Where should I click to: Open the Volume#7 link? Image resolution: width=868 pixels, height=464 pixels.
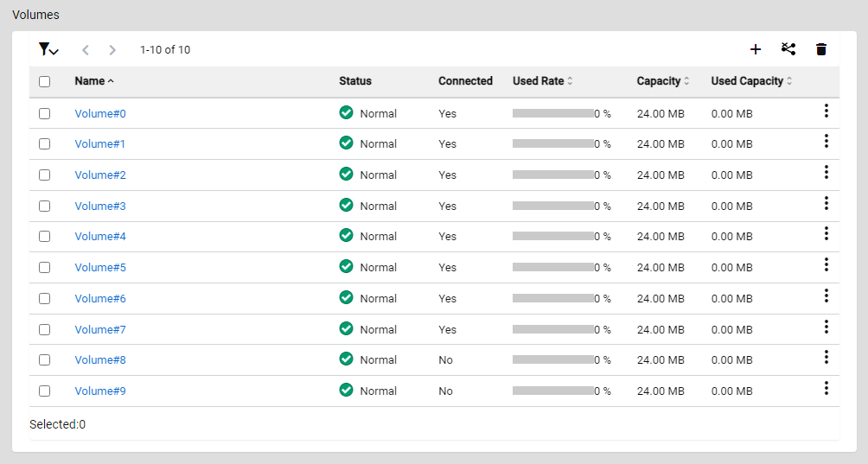coord(100,329)
